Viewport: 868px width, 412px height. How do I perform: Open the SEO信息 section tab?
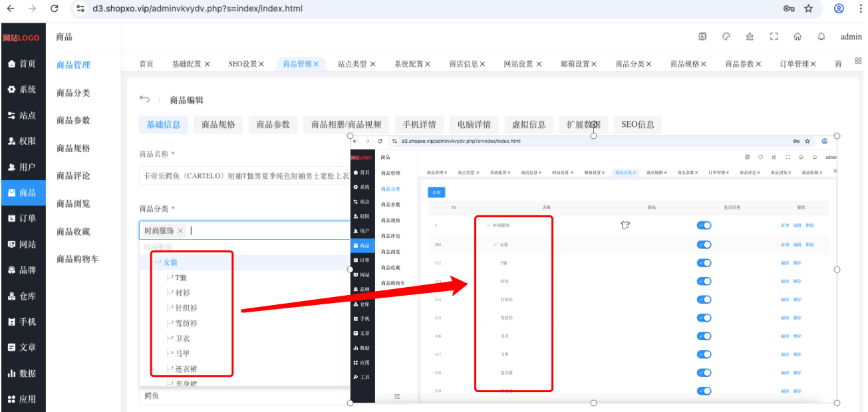point(638,124)
